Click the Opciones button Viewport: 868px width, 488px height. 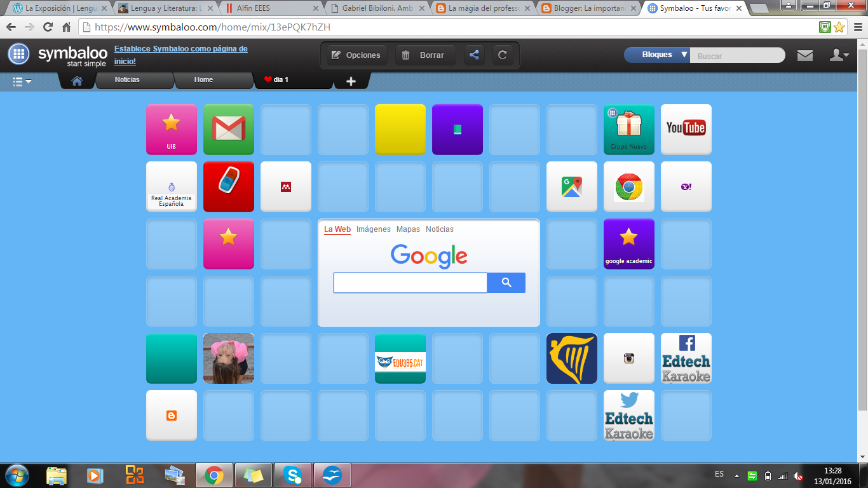tap(356, 55)
